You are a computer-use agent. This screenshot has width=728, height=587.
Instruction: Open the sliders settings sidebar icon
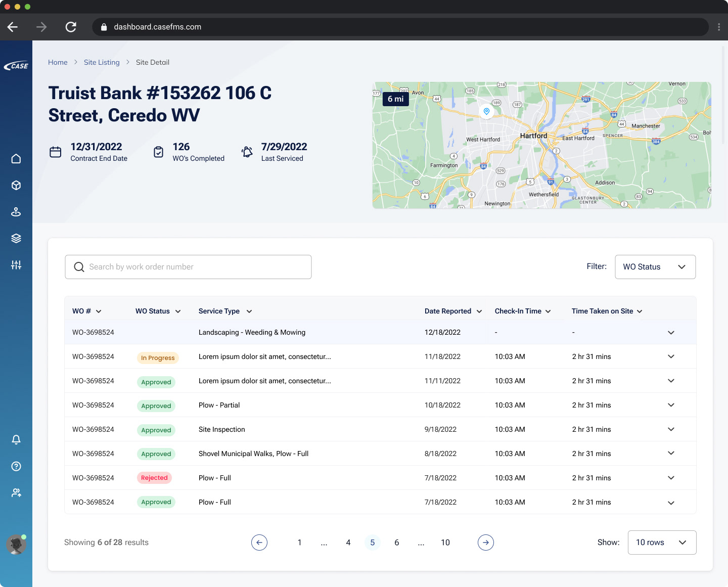(x=16, y=265)
